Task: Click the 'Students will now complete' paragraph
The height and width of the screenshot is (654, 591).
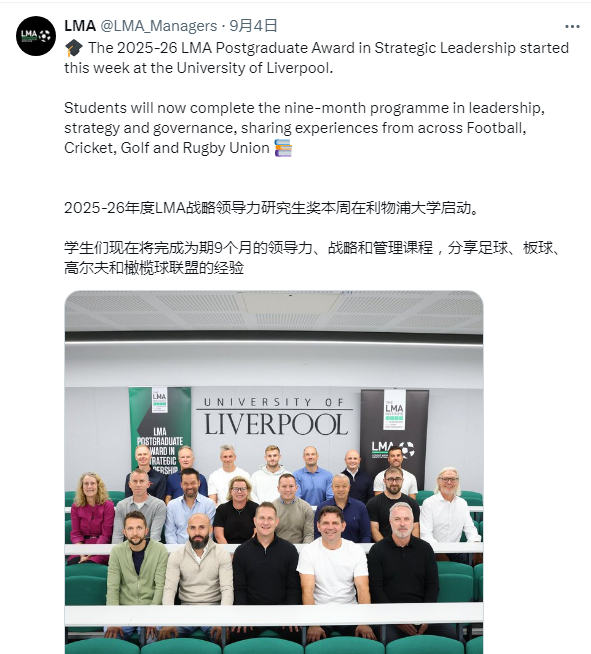Action: tap(304, 128)
